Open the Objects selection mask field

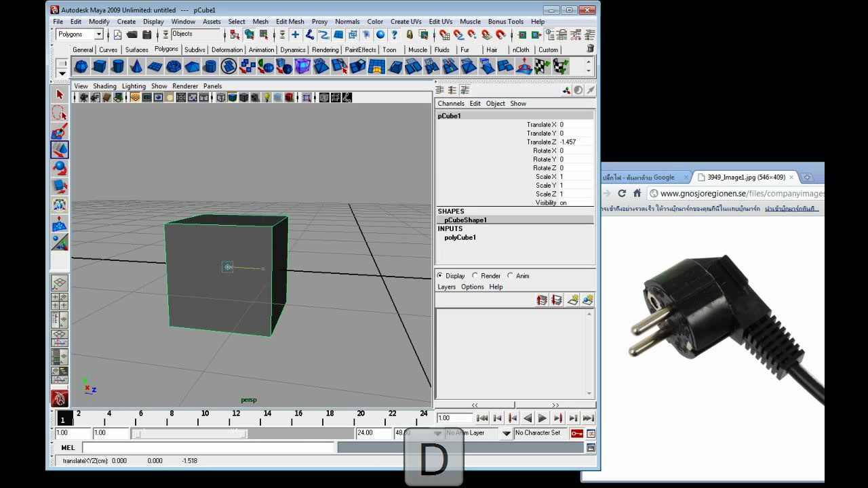(x=196, y=34)
